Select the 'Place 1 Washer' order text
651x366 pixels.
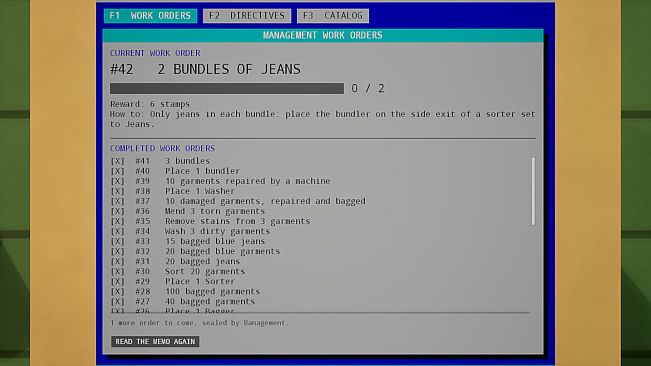pos(200,191)
